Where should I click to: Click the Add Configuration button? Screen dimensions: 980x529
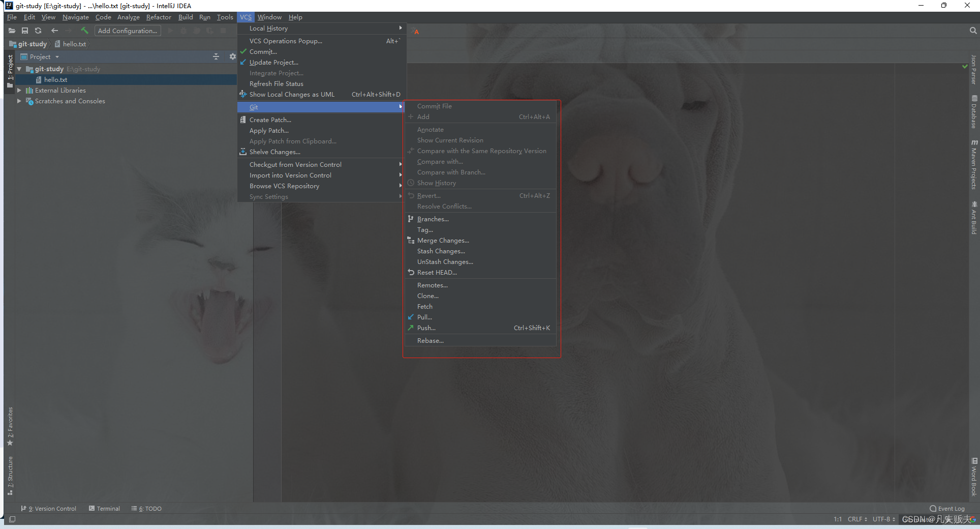pyautogui.click(x=128, y=31)
